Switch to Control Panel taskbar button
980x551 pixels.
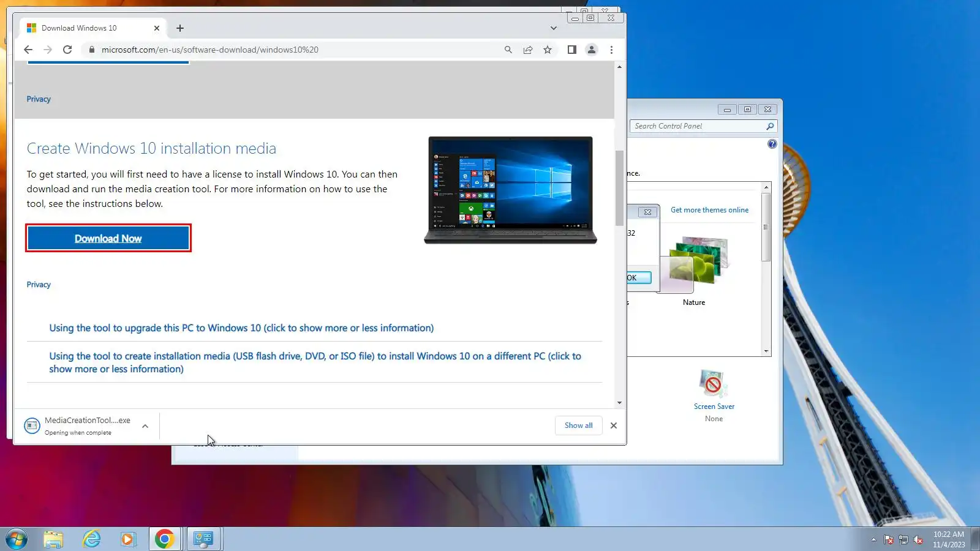point(203,539)
